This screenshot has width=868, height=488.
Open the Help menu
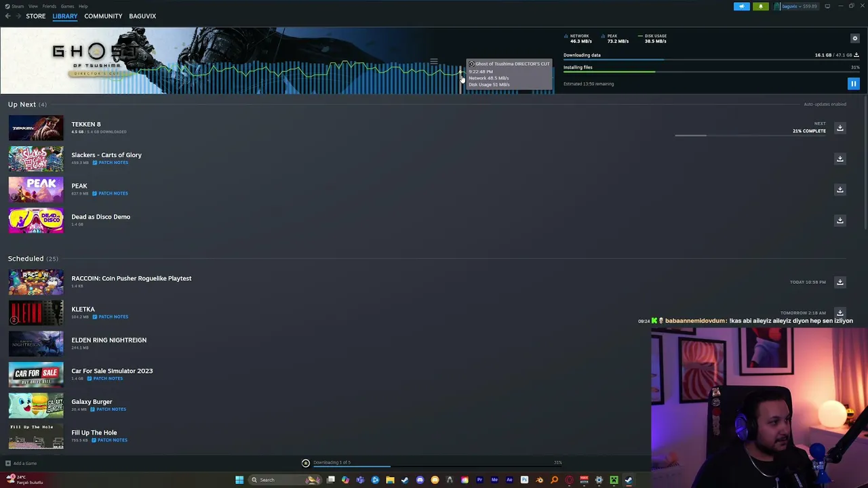(x=83, y=6)
